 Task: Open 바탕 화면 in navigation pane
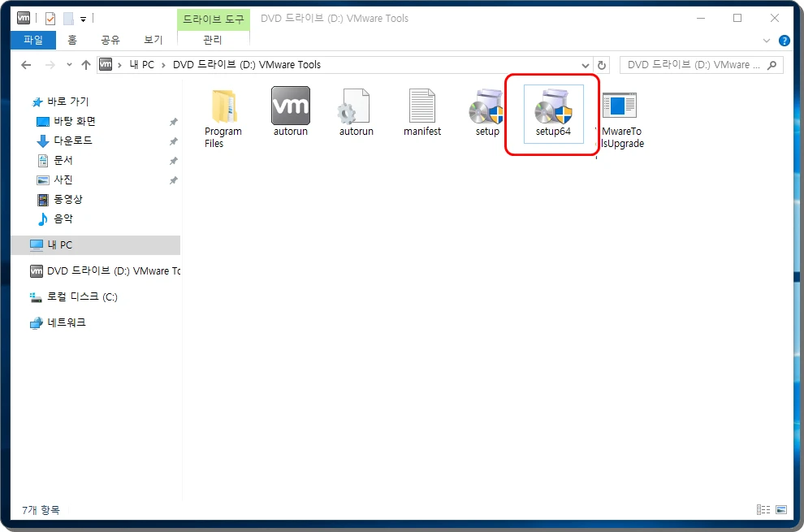75,121
